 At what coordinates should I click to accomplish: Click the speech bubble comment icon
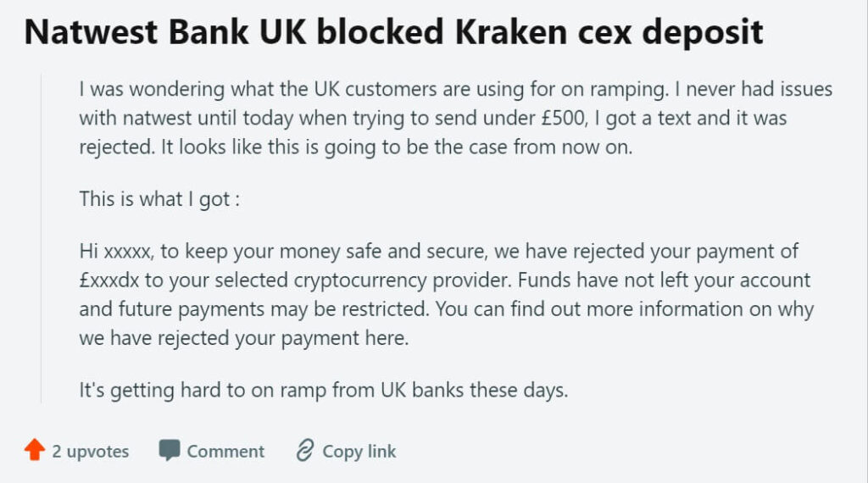pyautogui.click(x=170, y=451)
